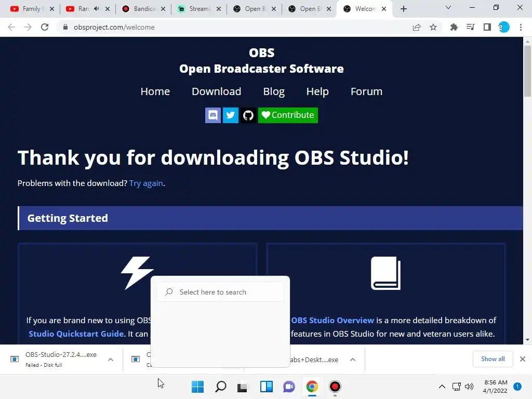Image resolution: width=532 pixels, height=399 pixels.
Task: Open the OBS Studio Overview link
Action: 332,320
